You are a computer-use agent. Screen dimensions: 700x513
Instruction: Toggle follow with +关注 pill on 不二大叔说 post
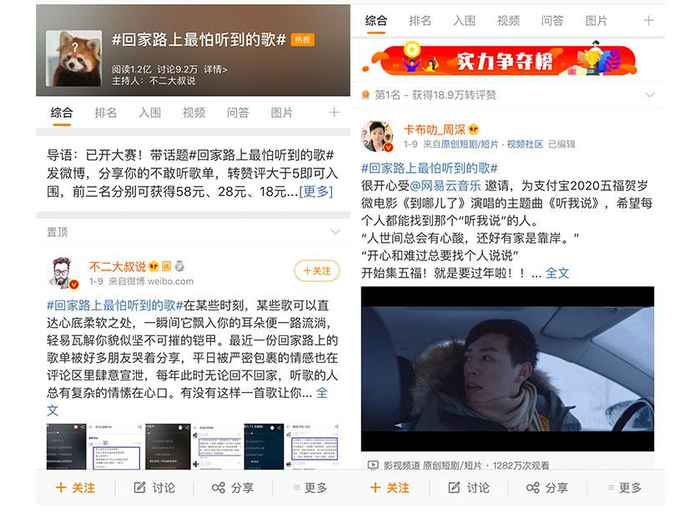pos(317,271)
